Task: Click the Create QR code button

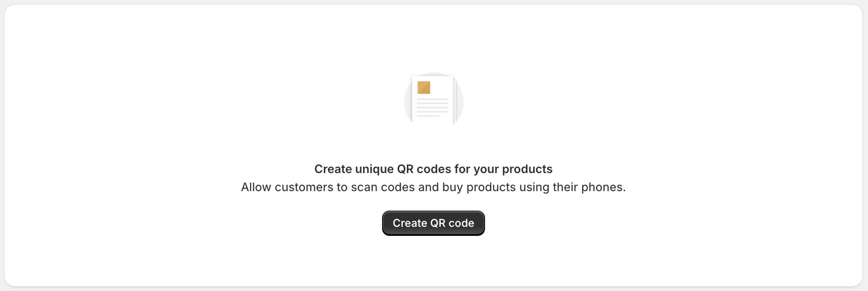Action: [x=433, y=223]
